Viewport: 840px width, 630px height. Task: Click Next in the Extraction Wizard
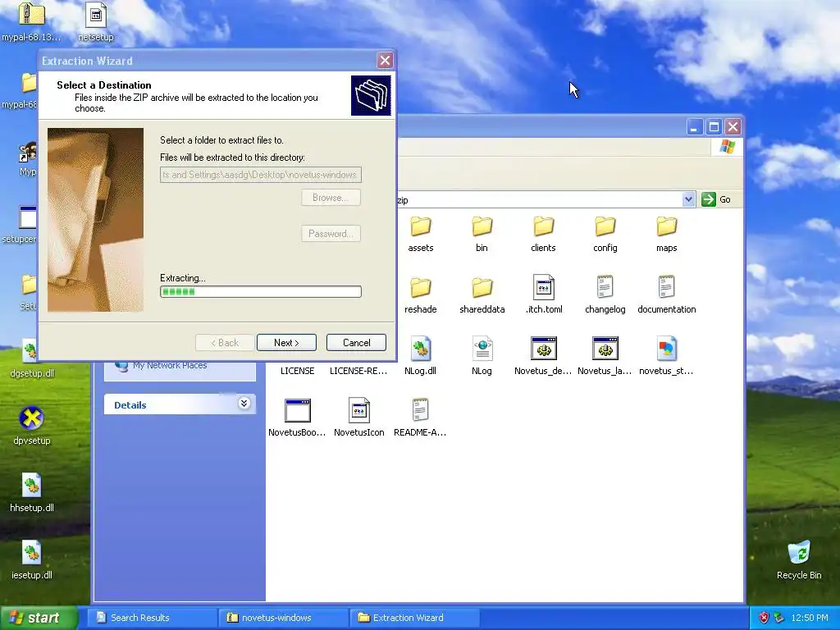coord(286,343)
